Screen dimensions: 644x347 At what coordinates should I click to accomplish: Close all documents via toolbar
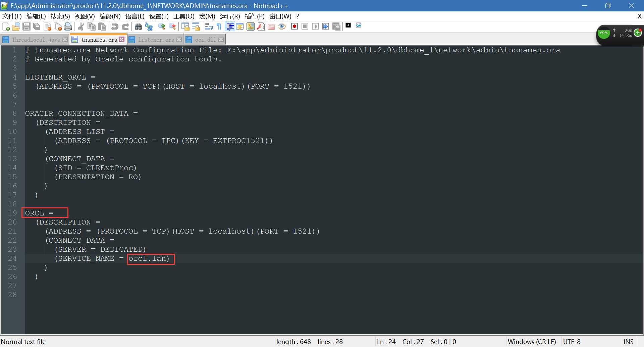(x=58, y=27)
